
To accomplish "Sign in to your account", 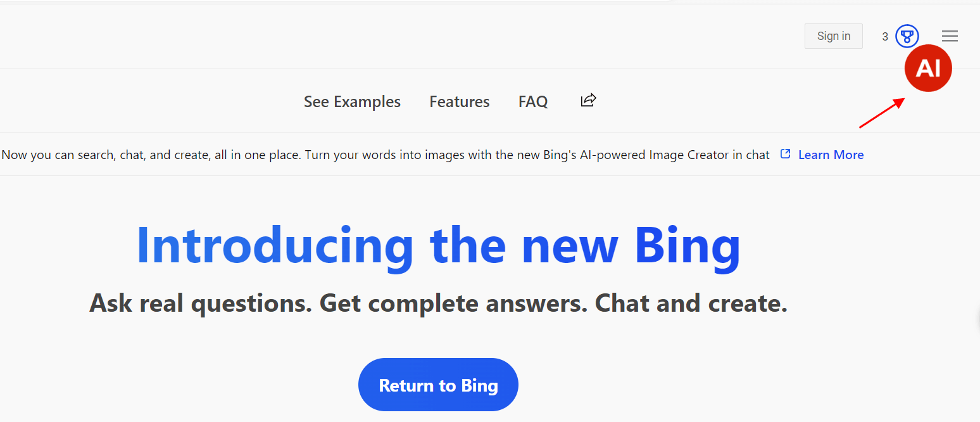I will [x=833, y=36].
